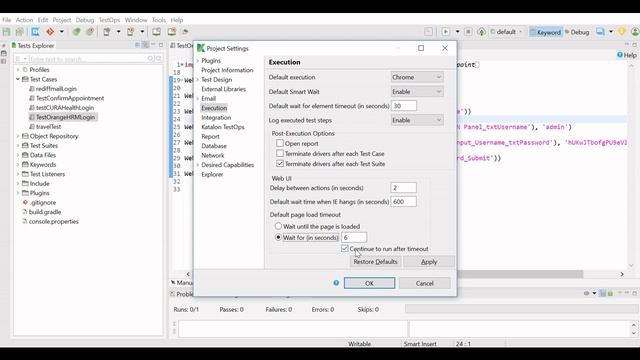Toggle the Open report checkbox

pyautogui.click(x=280, y=143)
